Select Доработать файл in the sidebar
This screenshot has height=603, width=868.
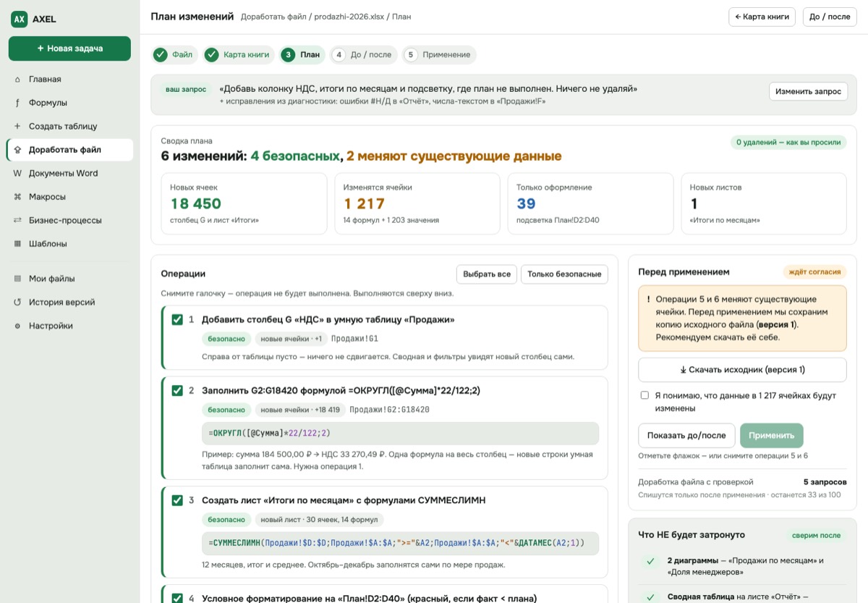(x=69, y=150)
